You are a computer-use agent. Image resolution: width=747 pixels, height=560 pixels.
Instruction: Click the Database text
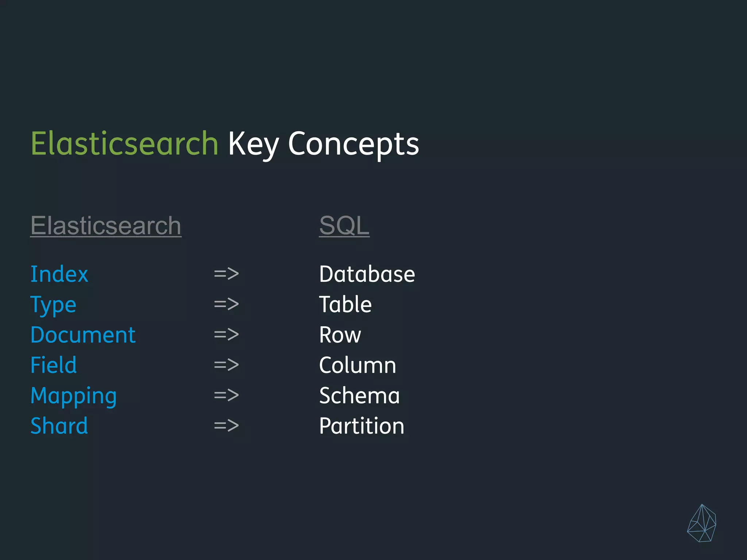pos(367,274)
